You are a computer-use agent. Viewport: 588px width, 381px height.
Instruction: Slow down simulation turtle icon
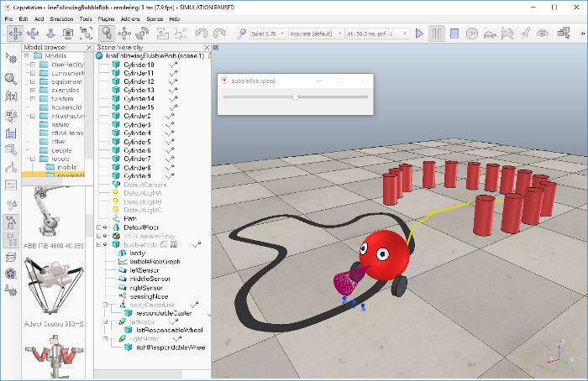pyautogui.click(x=490, y=34)
